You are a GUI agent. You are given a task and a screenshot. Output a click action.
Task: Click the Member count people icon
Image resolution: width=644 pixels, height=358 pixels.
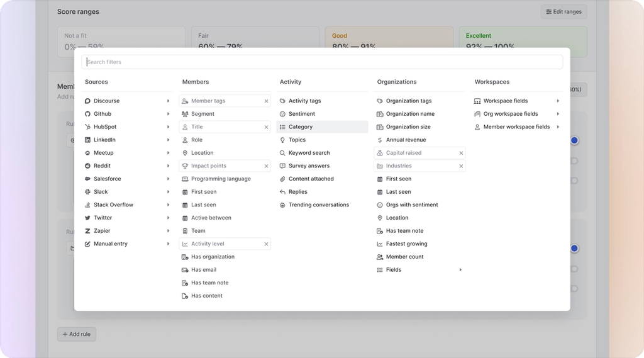coord(379,257)
